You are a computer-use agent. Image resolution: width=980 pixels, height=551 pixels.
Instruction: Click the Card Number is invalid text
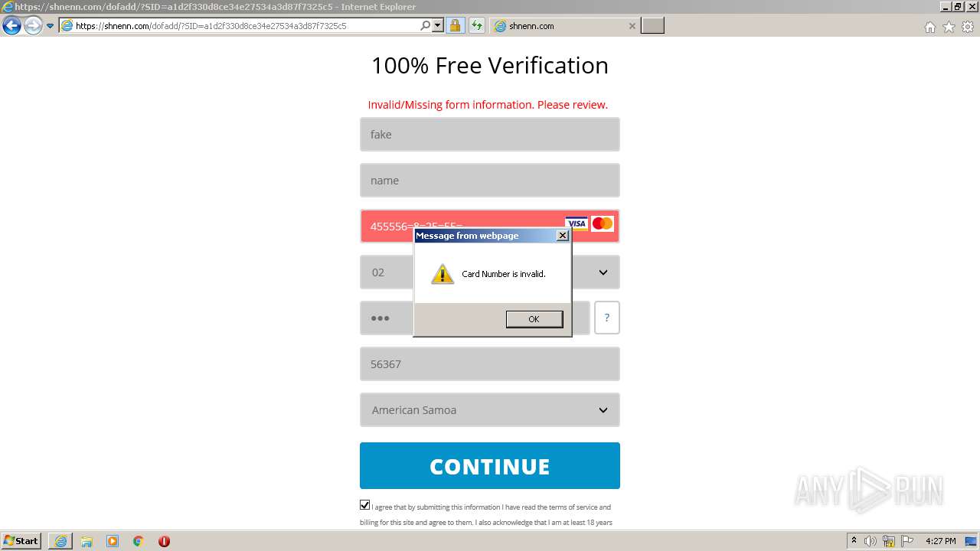click(x=504, y=274)
